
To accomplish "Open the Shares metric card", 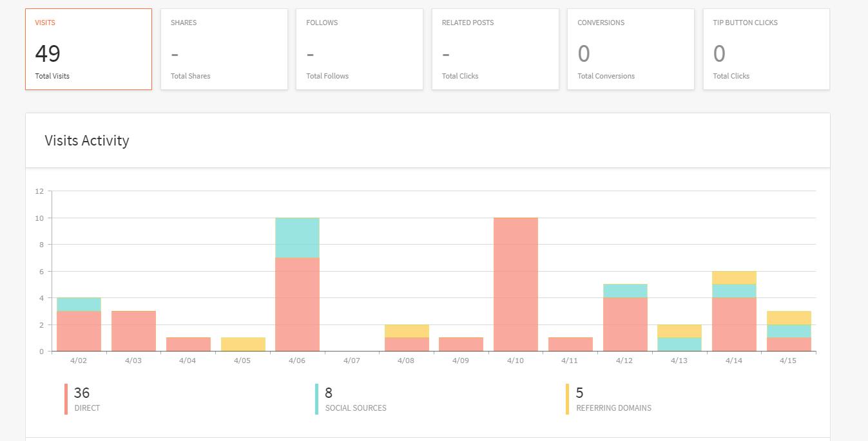I will tap(224, 50).
